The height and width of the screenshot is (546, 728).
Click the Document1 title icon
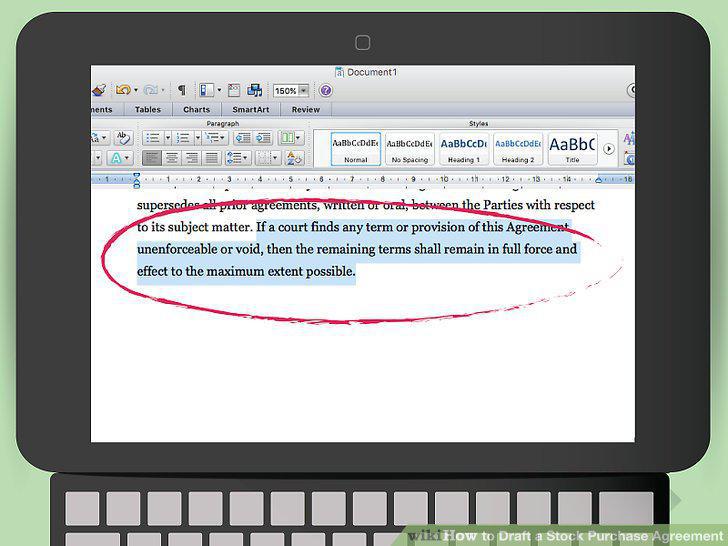[339, 72]
